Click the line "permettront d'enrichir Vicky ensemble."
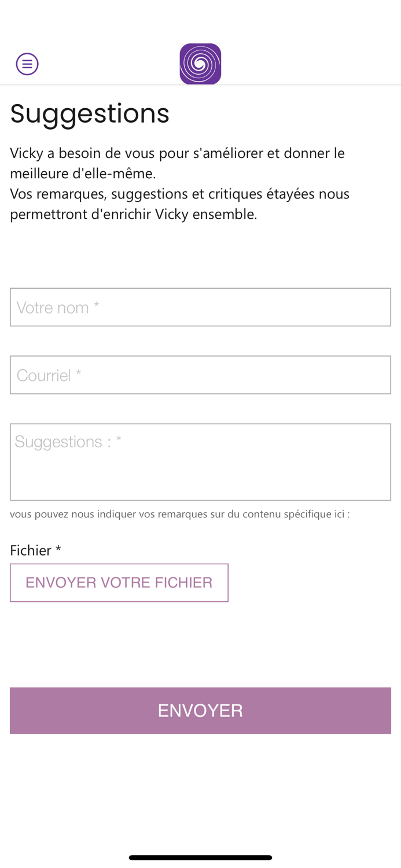The image size is (401, 868). pos(133,214)
